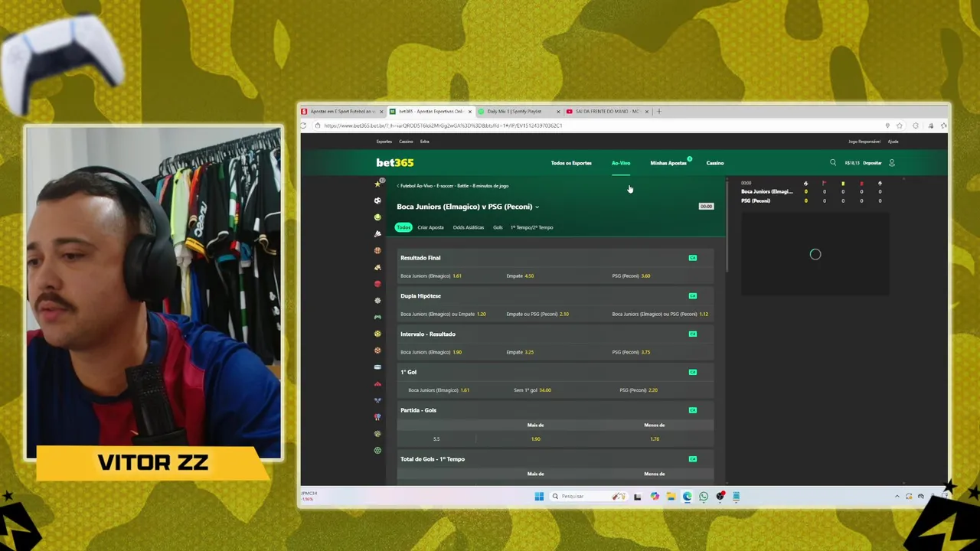Screen dimensions: 980x551
Task: Open the Ao-Vivo navigation item
Action: coord(621,163)
